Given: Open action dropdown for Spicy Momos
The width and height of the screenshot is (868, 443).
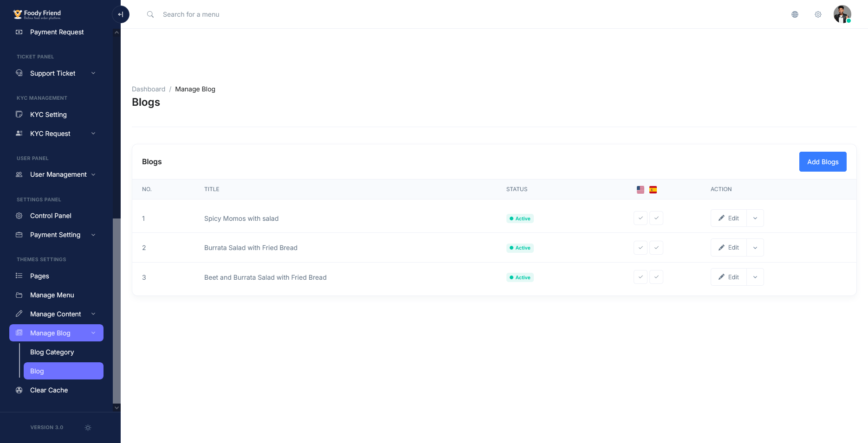Looking at the screenshot, I should [755, 218].
